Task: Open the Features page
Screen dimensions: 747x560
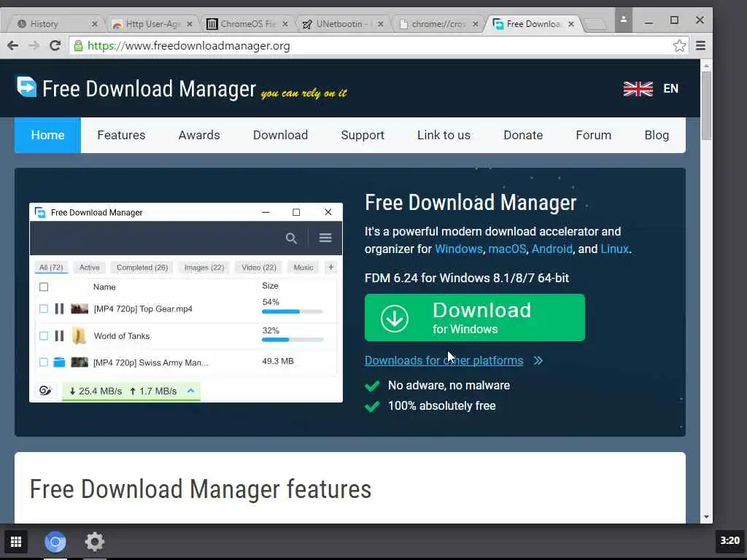Action: tap(122, 135)
